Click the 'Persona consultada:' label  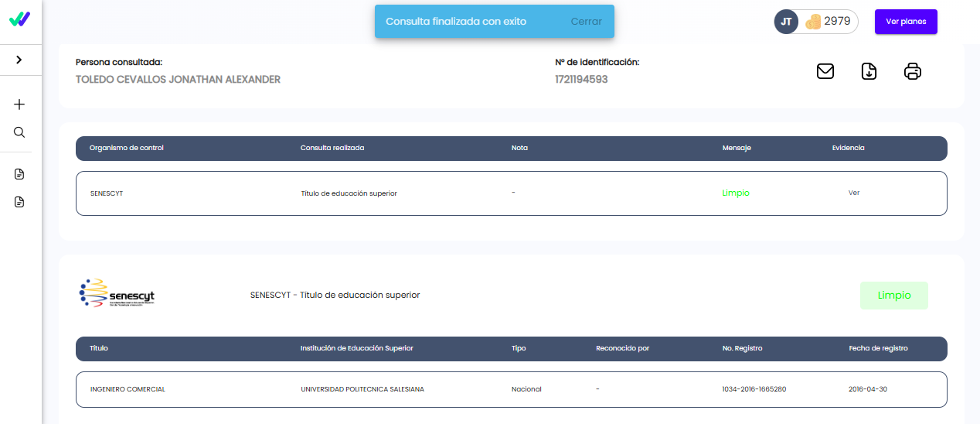(x=119, y=62)
